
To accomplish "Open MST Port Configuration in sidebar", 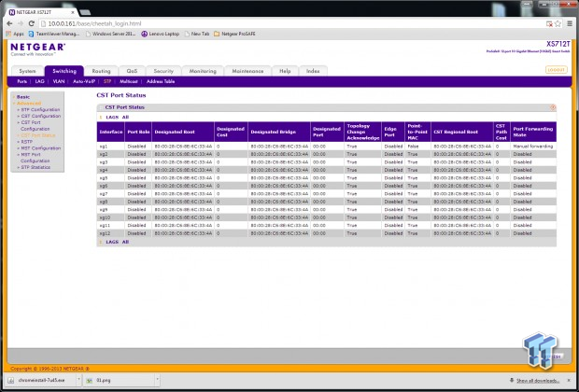I will click(x=34, y=158).
